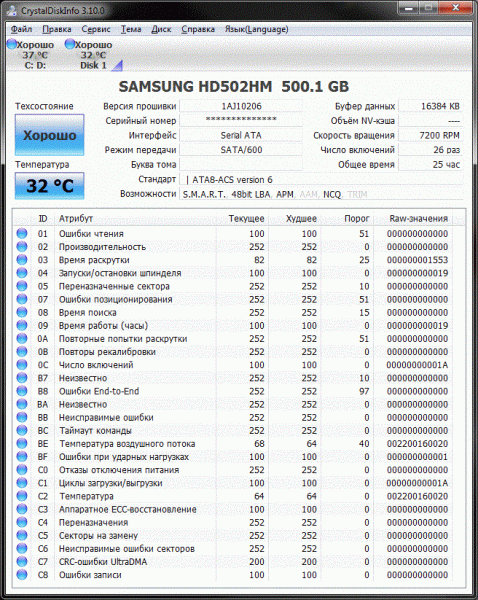Click status orb for 03 Время раскрутки

click(22, 260)
